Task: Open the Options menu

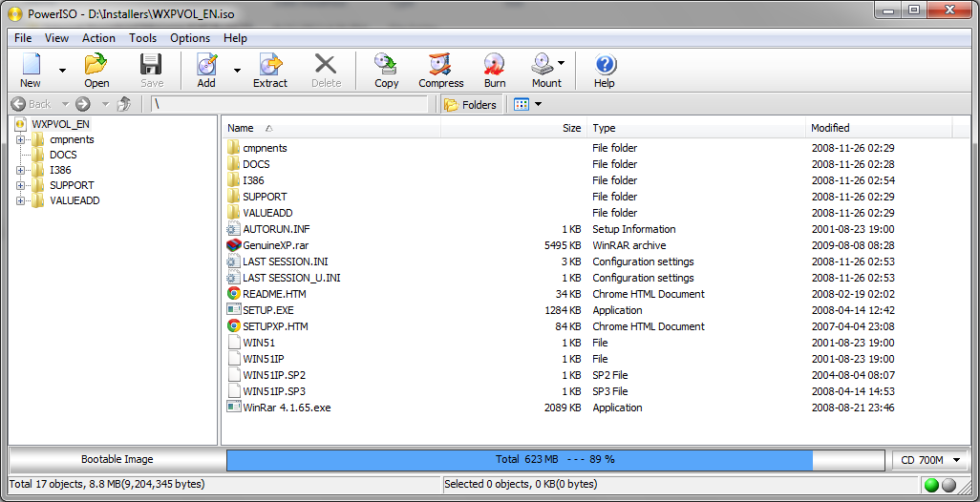Action: click(x=190, y=38)
